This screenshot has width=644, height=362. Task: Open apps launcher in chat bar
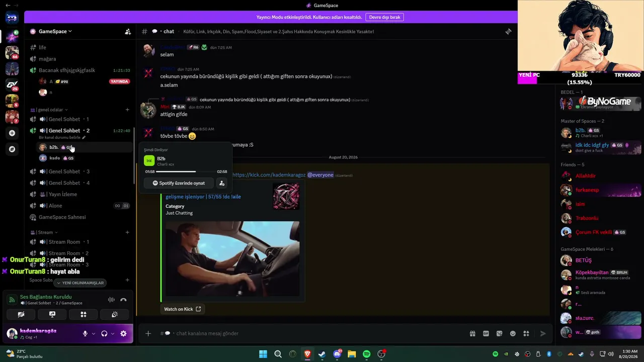coord(526,333)
